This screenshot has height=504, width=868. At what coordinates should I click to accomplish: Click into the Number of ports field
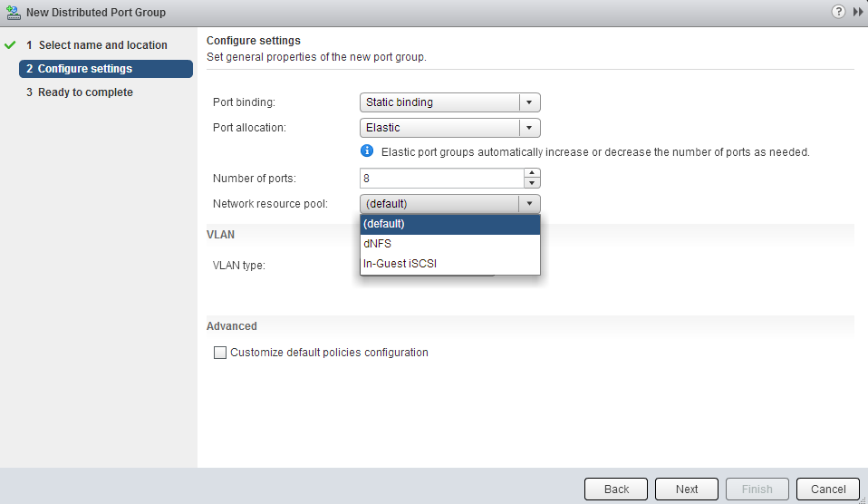441,179
